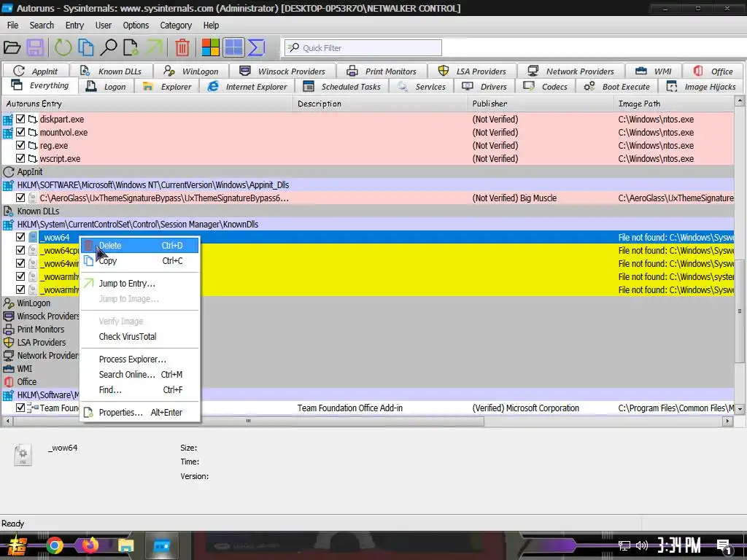Switch to the Logon tab
This screenshot has height=560, width=747.
107,87
